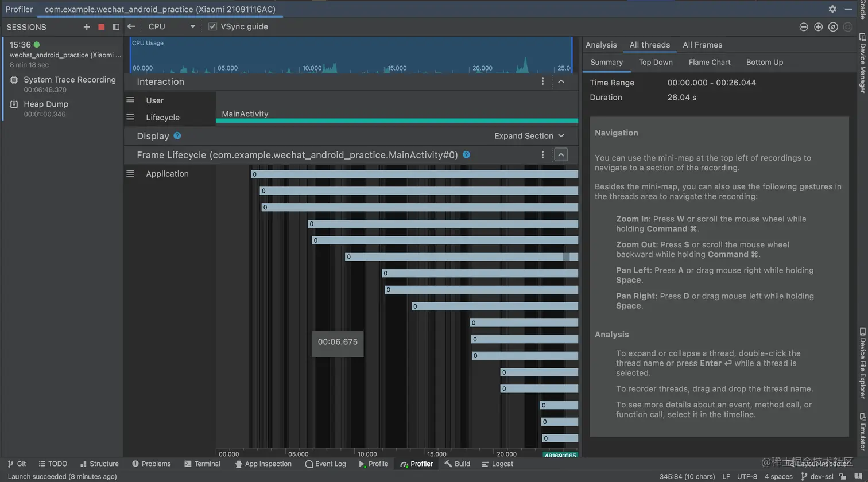Zoom out the timeline

(804, 27)
